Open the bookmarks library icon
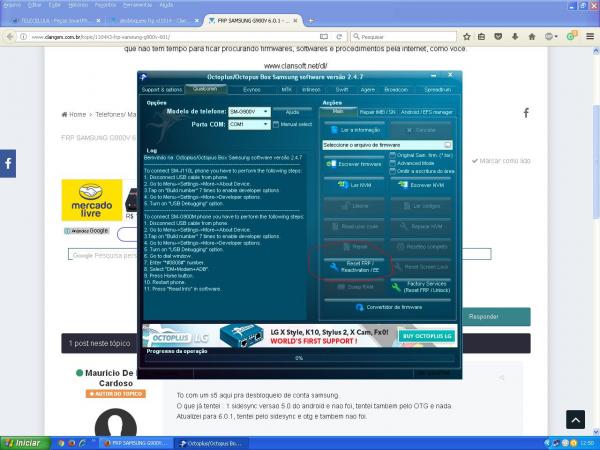Viewport: 600px width, 450px height. (x=481, y=37)
